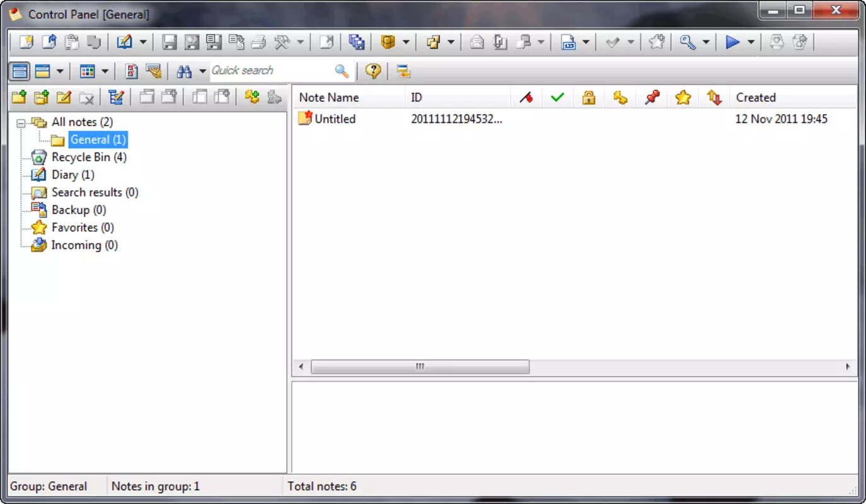Screen dimensions: 866x504
Task: Click the add new group folder icon
Action: coord(19,97)
